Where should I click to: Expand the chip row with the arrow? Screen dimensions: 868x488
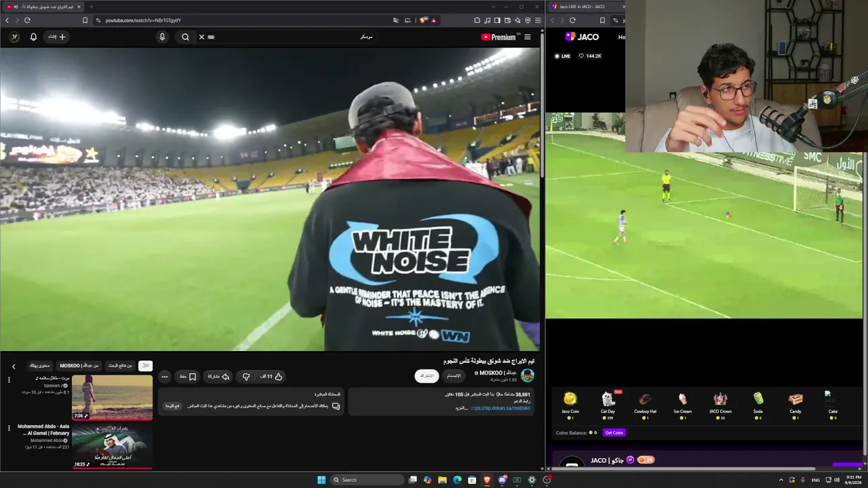coord(14,366)
